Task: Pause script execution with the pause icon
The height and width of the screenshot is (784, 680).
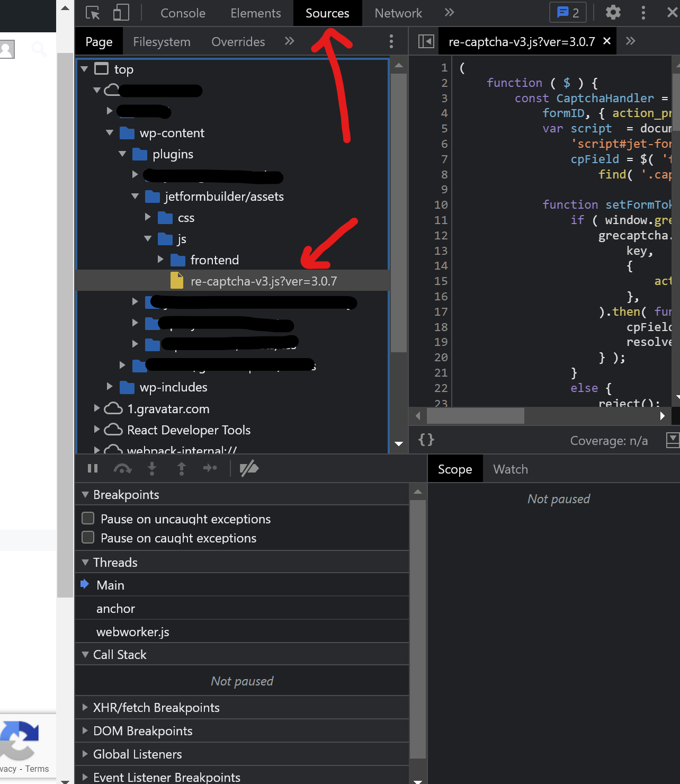Action: click(x=93, y=468)
